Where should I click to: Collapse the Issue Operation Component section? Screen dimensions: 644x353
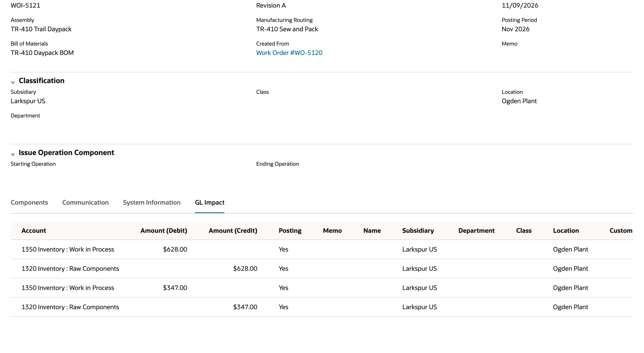pos(13,154)
